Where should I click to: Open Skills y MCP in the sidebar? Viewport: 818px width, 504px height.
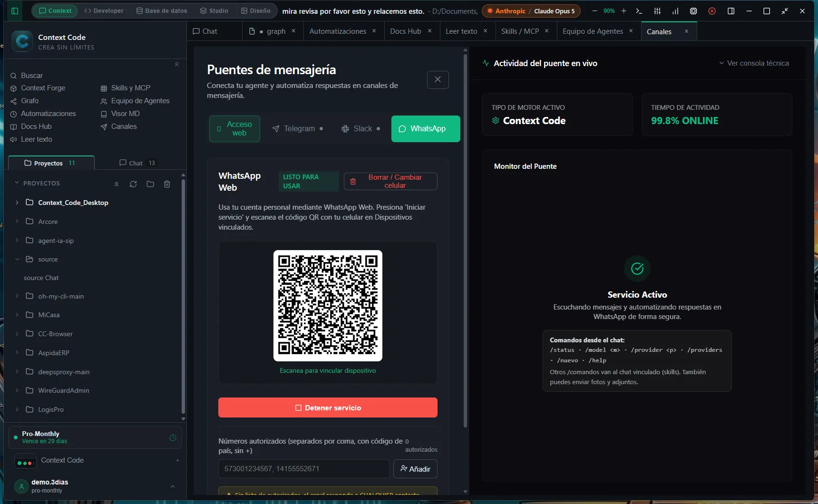click(x=126, y=88)
